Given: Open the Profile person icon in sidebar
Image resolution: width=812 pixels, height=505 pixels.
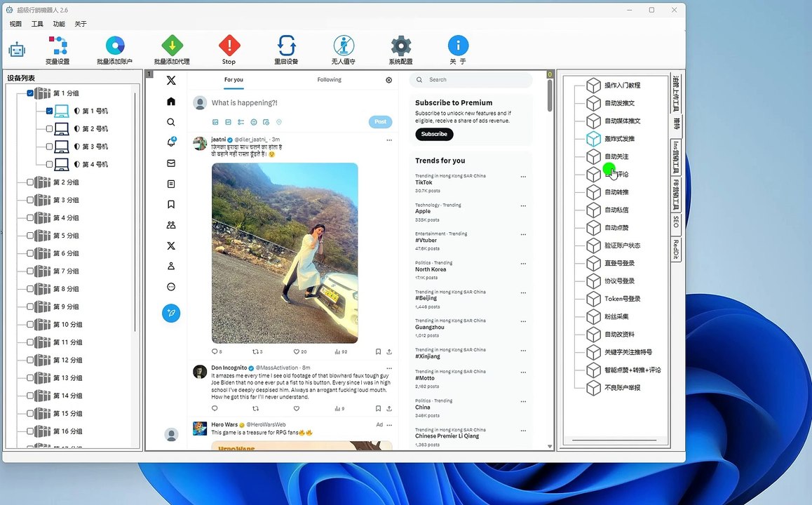Looking at the screenshot, I should 171,267.
